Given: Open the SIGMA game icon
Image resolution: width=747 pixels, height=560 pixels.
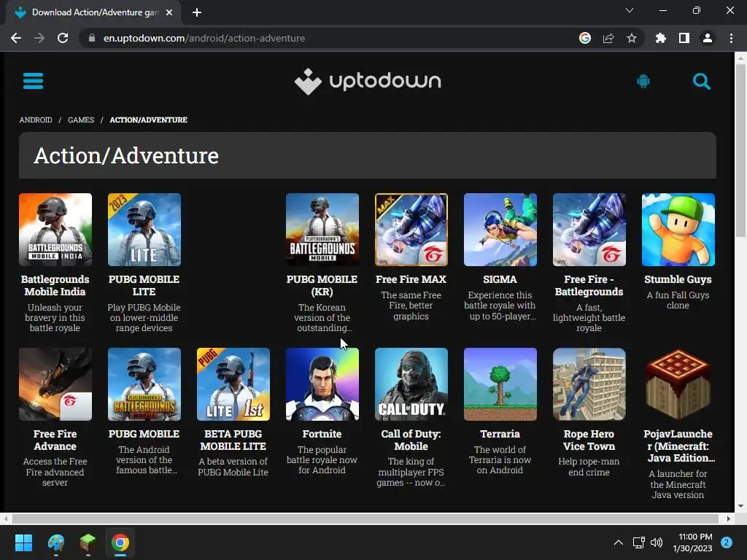Looking at the screenshot, I should [x=500, y=230].
